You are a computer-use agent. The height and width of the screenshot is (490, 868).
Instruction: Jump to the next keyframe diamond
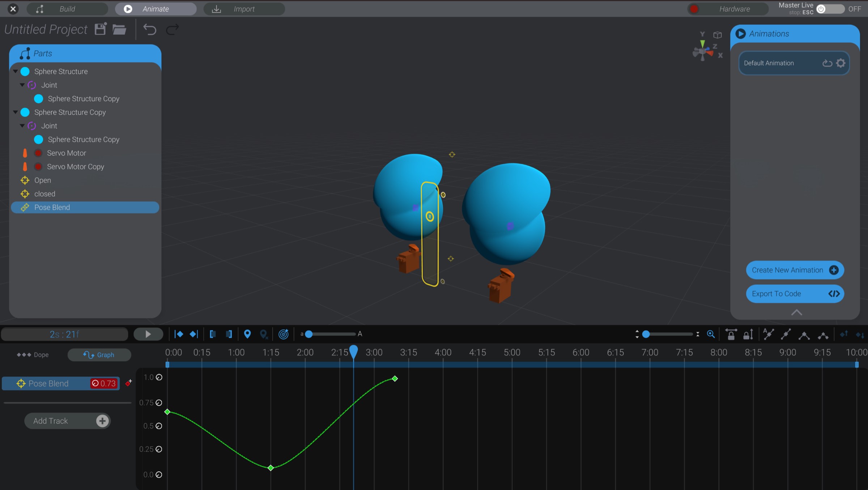point(193,334)
